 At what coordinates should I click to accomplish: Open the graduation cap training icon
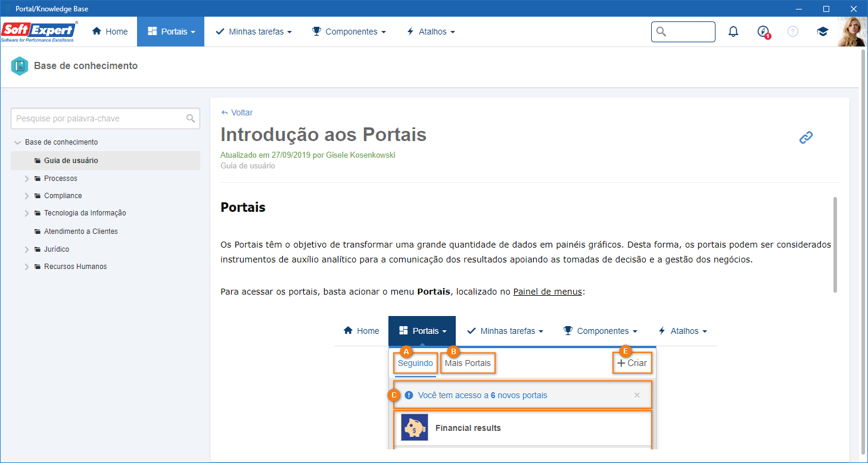tap(823, 32)
